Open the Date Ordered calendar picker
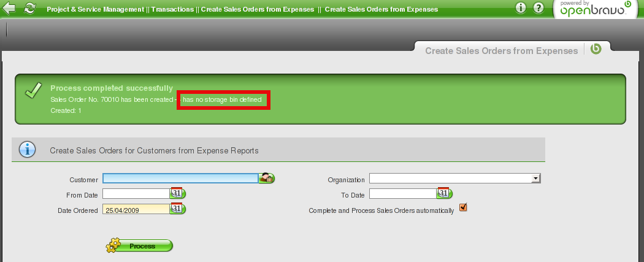 pos(178,209)
